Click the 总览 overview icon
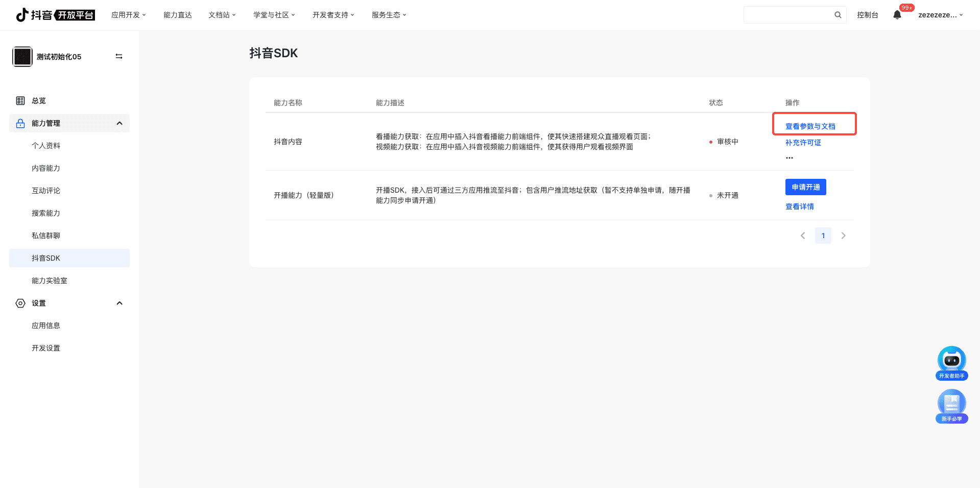 click(20, 101)
